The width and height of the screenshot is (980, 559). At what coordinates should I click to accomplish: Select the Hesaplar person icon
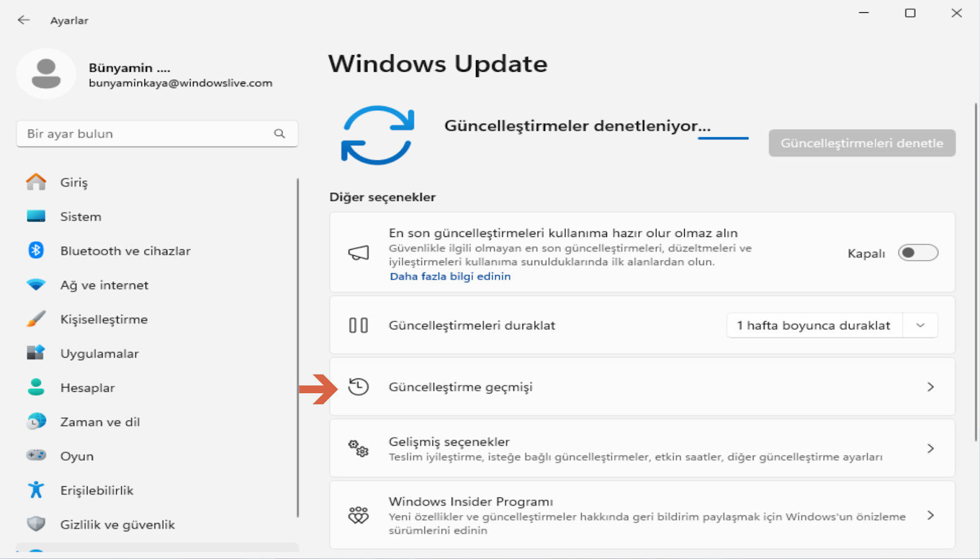36,387
